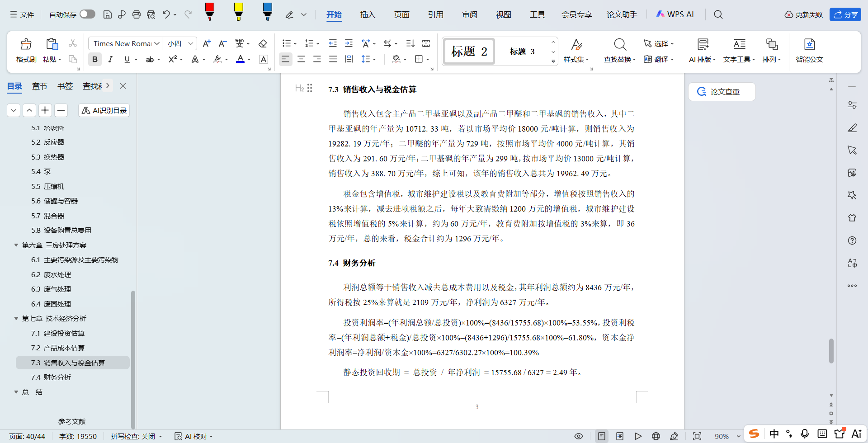The image size is (868, 443).
Task: Click the 排列 arrange icon
Action: [x=772, y=44]
